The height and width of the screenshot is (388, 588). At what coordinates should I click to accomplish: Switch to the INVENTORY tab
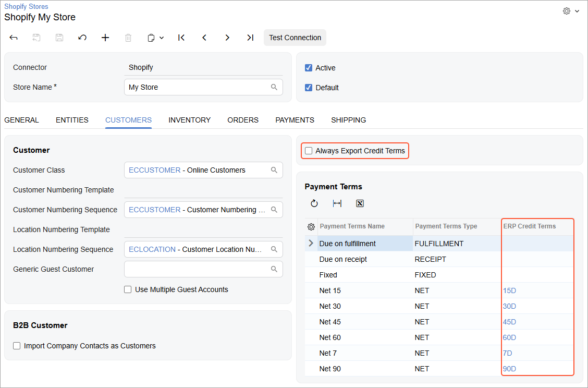coord(189,120)
